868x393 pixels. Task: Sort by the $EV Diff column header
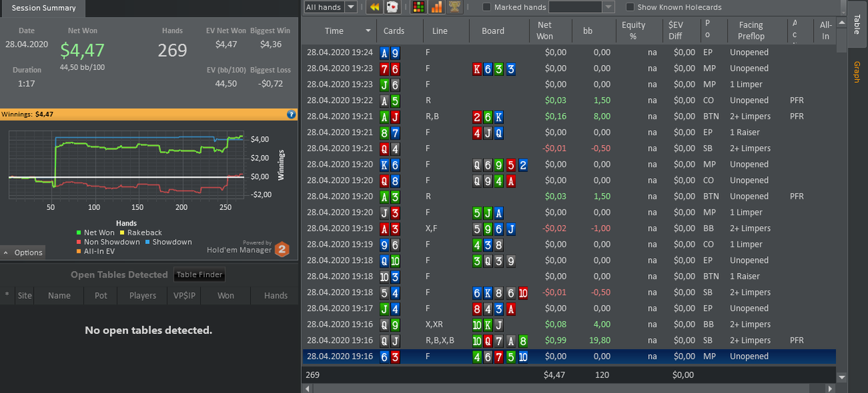pyautogui.click(x=681, y=30)
